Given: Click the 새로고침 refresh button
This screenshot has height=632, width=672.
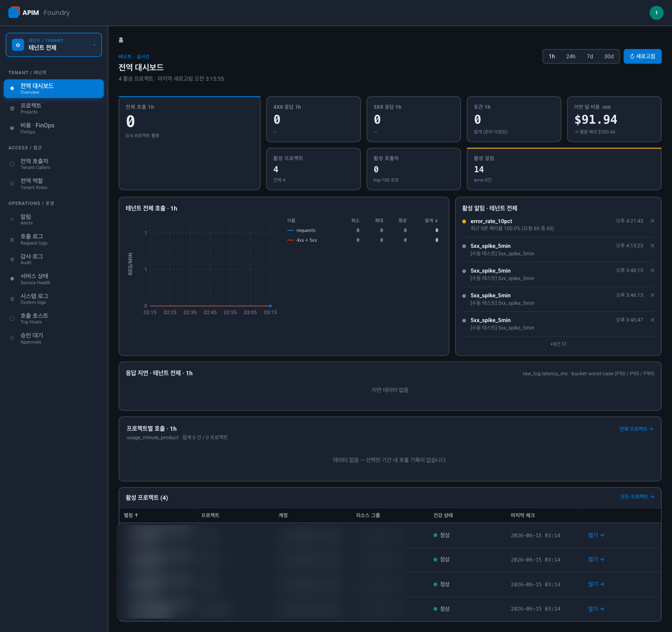Looking at the screenshot, I should pos(643,56).
